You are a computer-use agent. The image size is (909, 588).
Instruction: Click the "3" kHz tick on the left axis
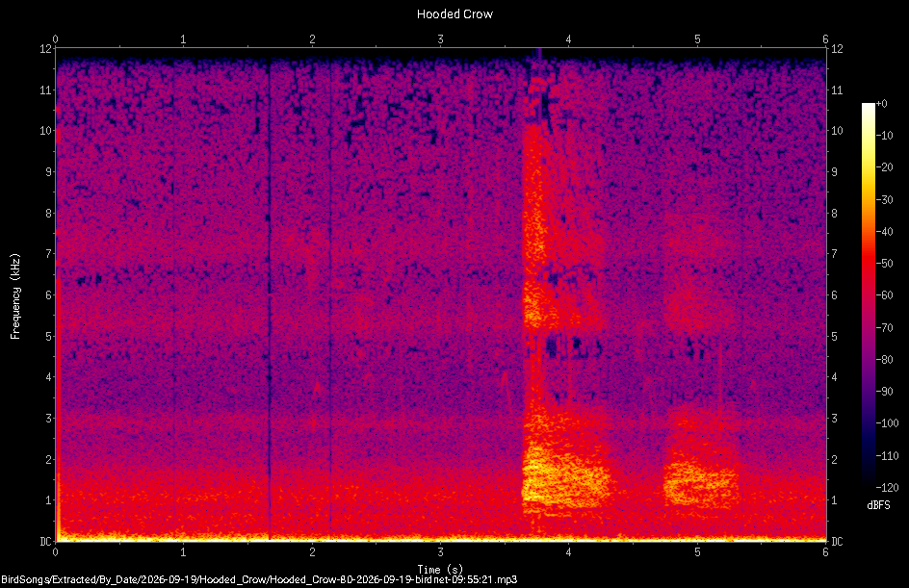pyautogui.click(x=49, y=419)
